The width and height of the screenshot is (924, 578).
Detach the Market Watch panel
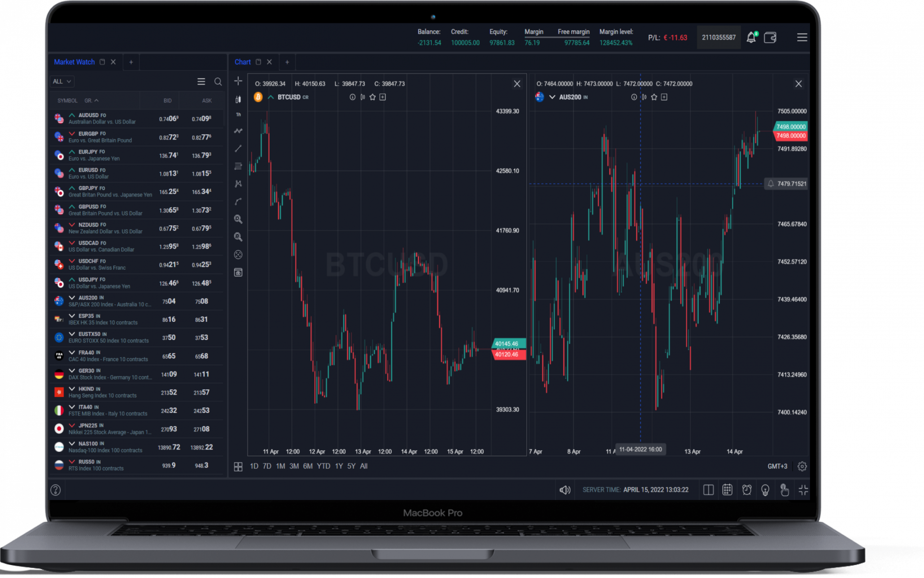[102, 62]
